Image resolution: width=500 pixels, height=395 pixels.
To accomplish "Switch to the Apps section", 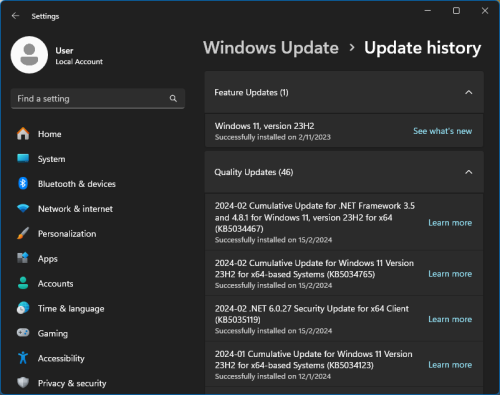I will tap(48, 259).
